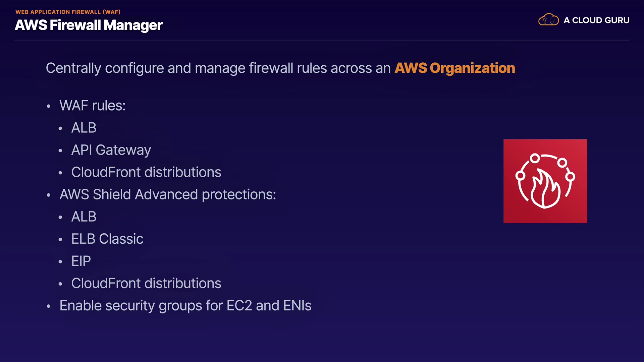Click ALB under WAF rules
Viewport: 644px width, 362px height.
tap(84, 128)
